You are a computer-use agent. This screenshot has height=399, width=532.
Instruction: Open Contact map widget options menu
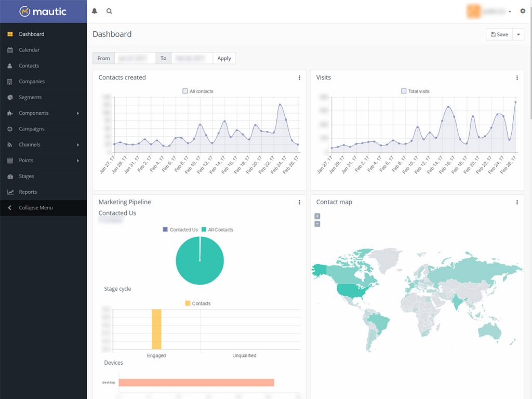coord(517,202)
